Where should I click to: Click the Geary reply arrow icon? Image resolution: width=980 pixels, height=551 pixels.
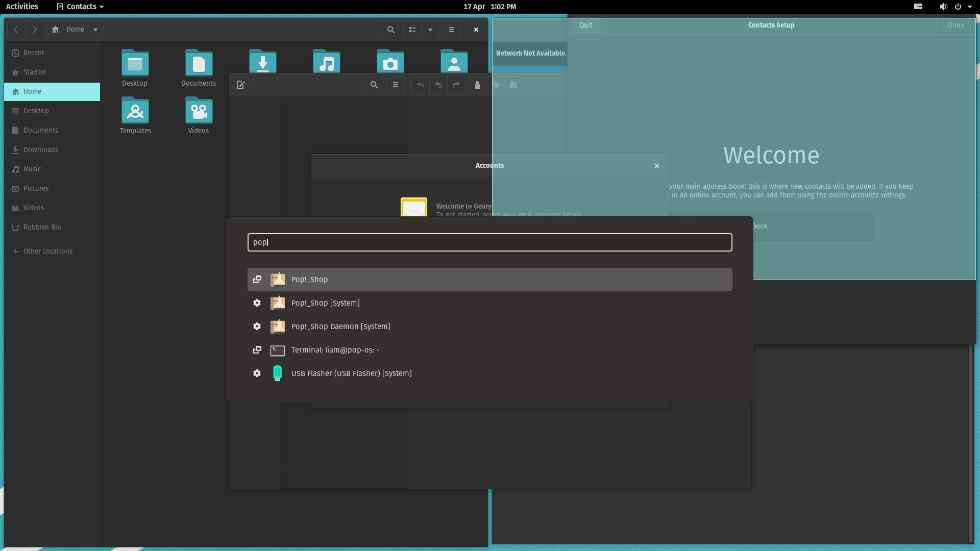point(421,85)
